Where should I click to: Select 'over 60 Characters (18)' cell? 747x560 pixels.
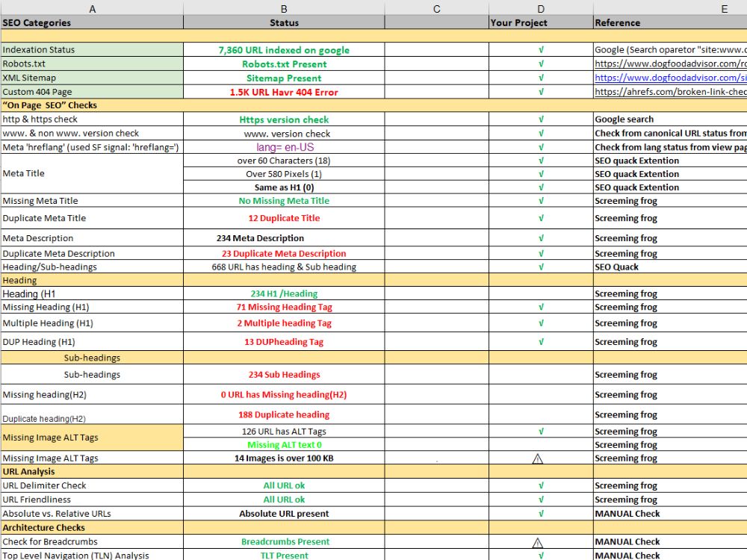[x=284, y=161]
